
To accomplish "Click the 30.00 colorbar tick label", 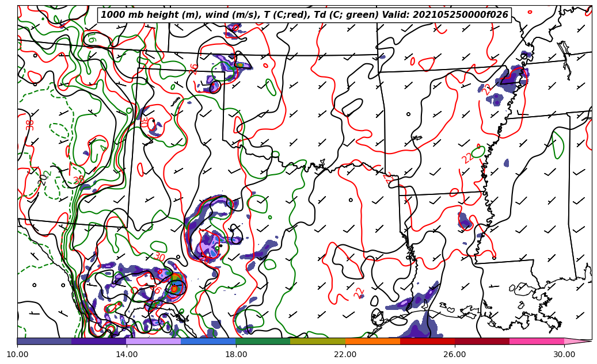I will pos(564,354).
